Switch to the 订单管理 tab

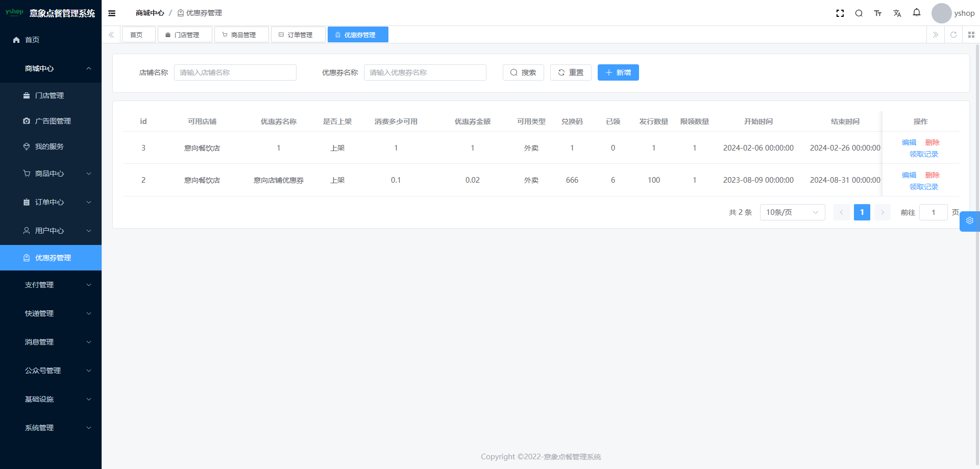(x=298, y=35)
